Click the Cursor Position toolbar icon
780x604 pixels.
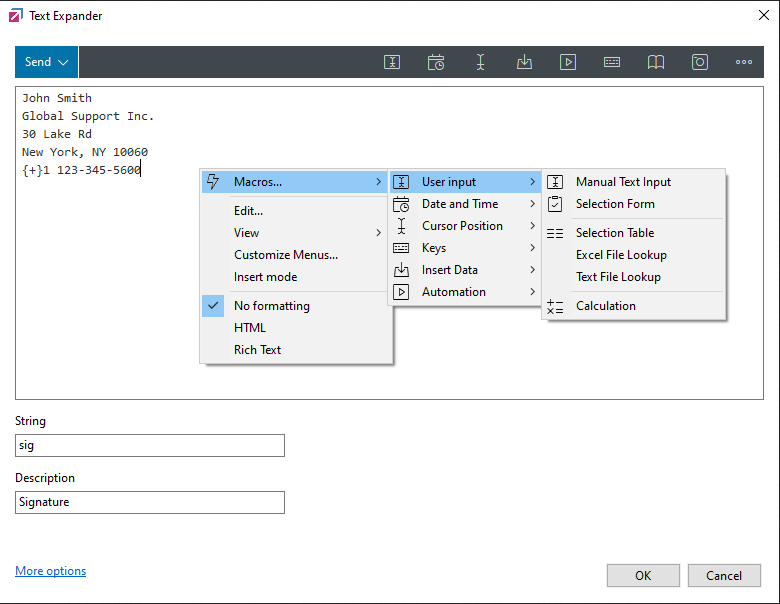tap(480, 62)
